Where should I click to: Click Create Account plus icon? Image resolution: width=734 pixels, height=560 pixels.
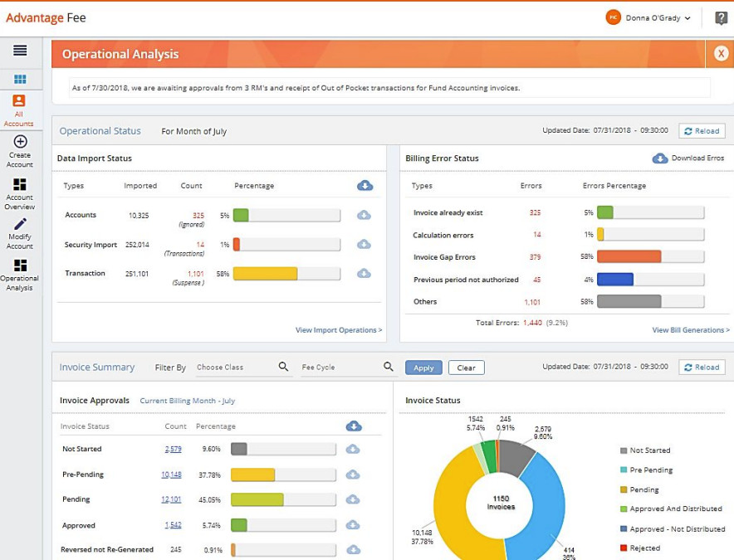coord(20,142)
